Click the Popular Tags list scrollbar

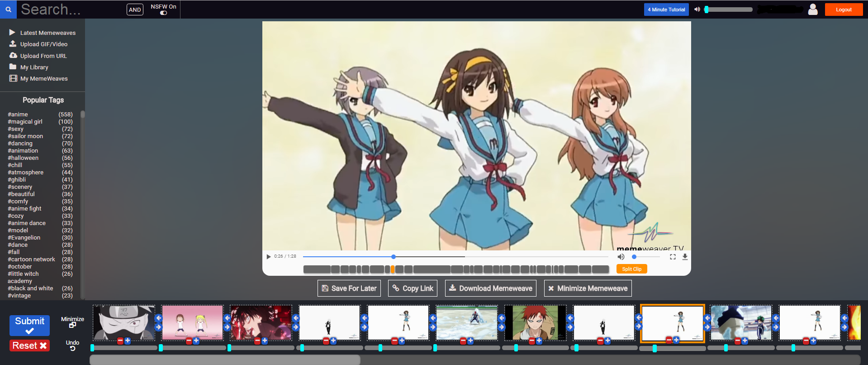coord(82,115)
